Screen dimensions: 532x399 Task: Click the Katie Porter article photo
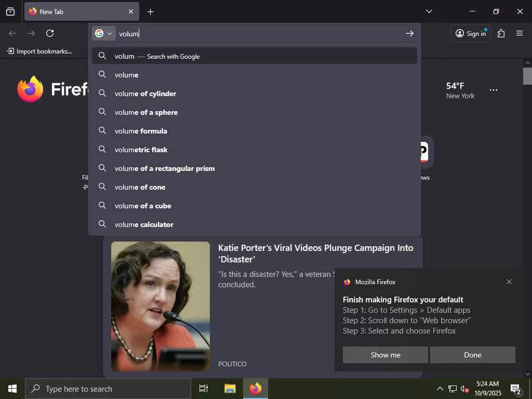(x=161, y=306)
